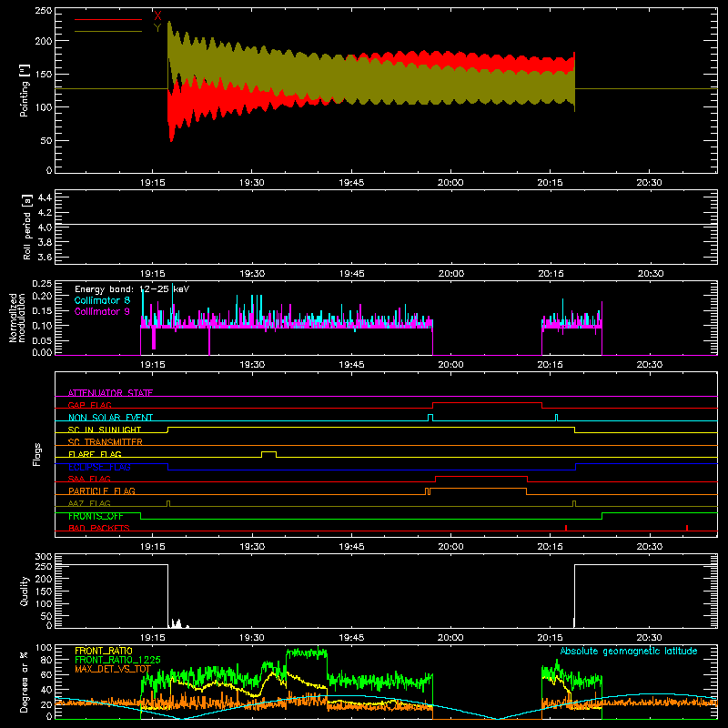Image resolution: width=728 pixels, height=728 pixels.
Task: Select the GAP_FLAG label
Action: (x=89, y=405)
